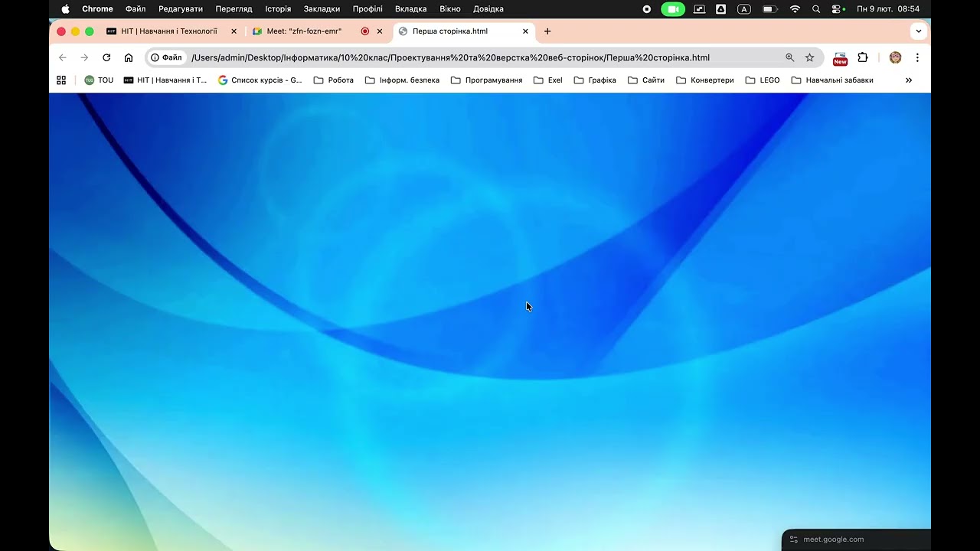Open the TOU bookmark
Screen dimensions: 980x551
pos(99,80)
